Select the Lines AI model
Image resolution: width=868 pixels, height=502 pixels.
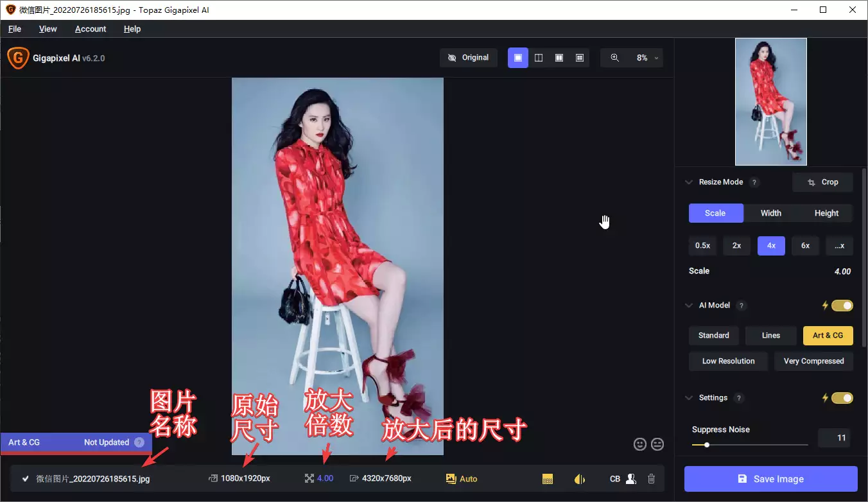coord(771,336)
